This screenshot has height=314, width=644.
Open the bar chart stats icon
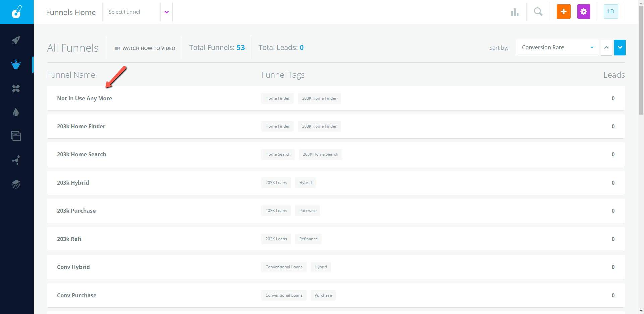point(515,12)
